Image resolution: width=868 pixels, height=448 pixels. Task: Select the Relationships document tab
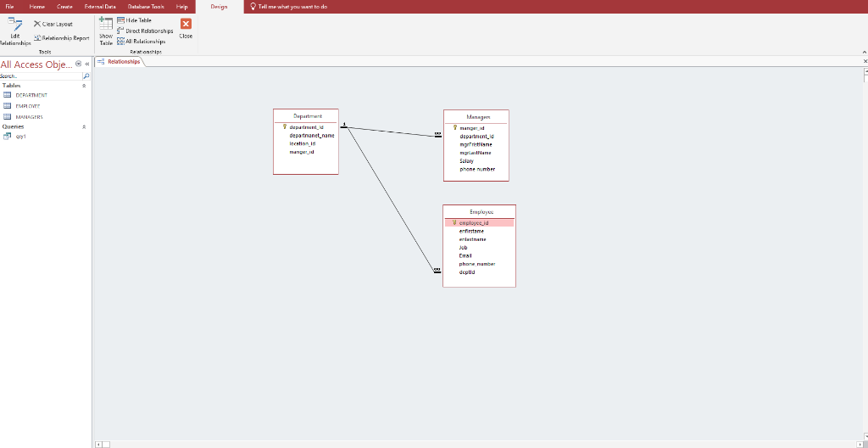tap(119, 62)
